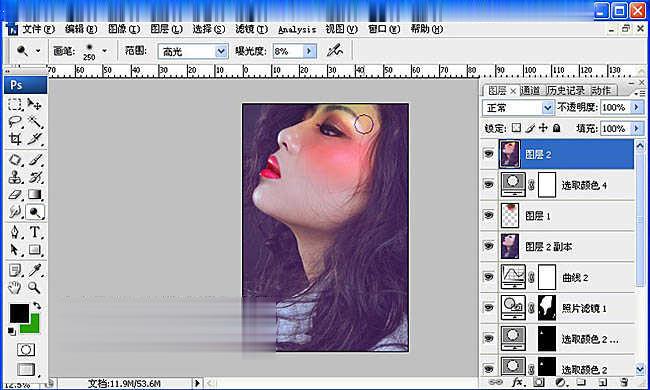Select the Path Selection tool
Viewport: 650px width, 390px height.
pyautogui.click(x=15, y=250)
